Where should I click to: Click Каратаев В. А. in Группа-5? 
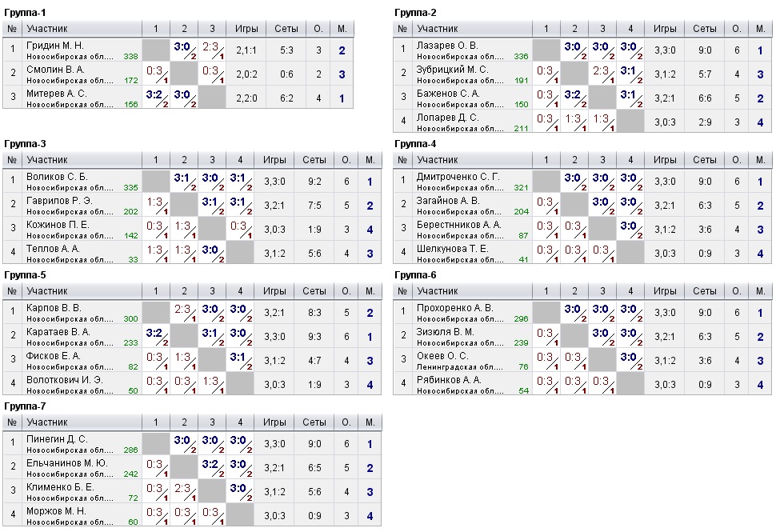[58, 331]
